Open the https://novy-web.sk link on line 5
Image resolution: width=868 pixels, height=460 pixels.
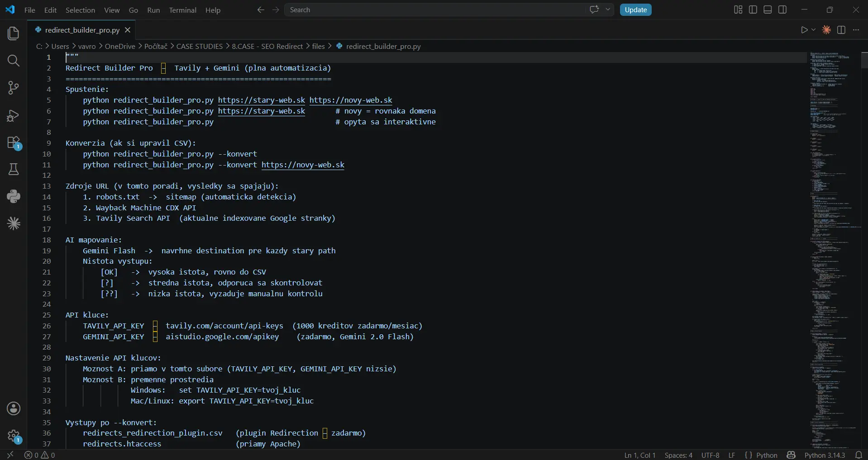[x=351, y=100]
